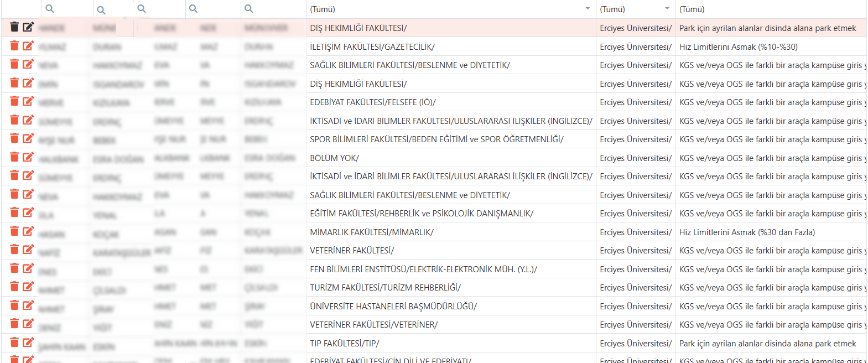The width and height of the screenshot is (868, 363).
Task: Click trash icon for SPOR BİLİMLERİ row
Action: (14, 138)
